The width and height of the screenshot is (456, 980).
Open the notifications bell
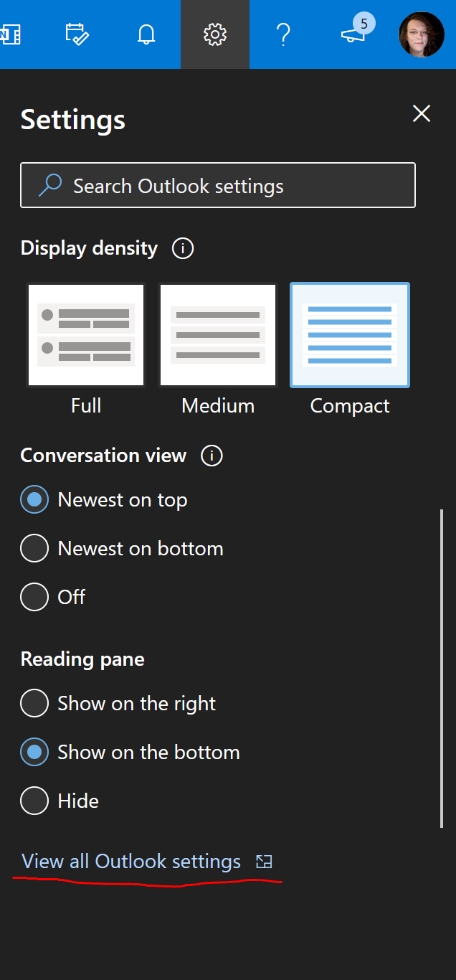(x=146, y=34)
